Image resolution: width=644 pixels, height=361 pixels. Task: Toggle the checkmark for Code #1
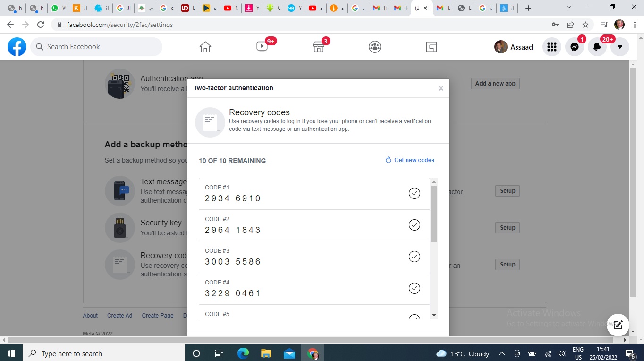(414, 193)
